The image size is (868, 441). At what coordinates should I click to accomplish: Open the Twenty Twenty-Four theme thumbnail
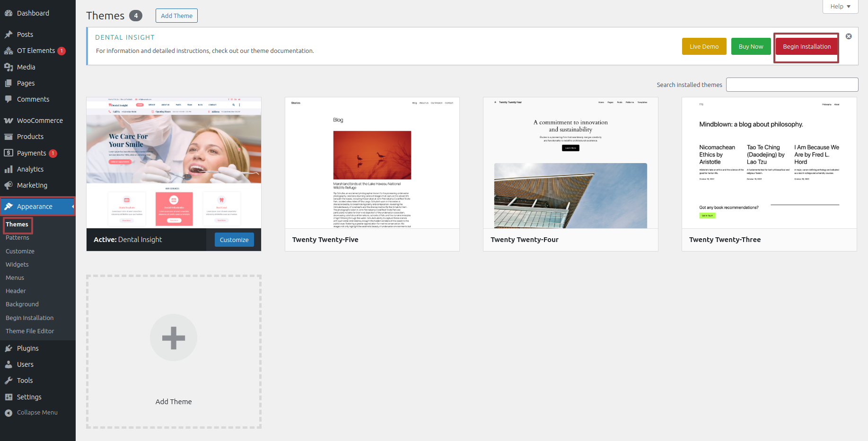click(570, 163)
